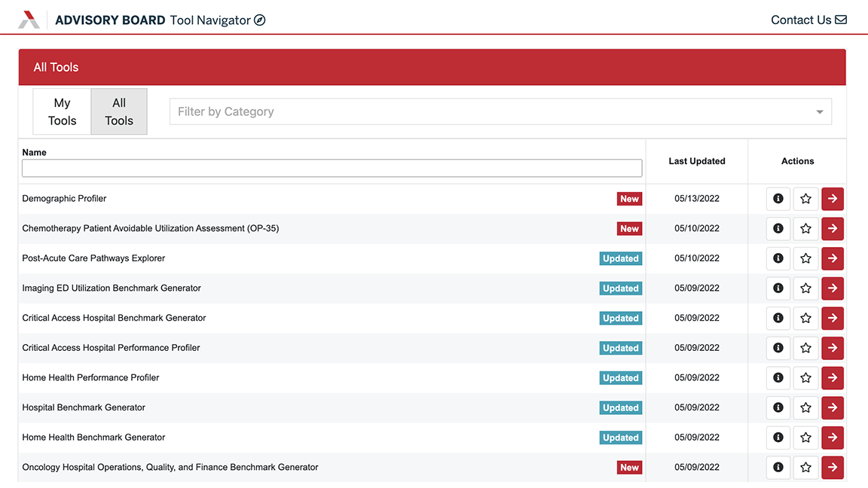Click the Home Health Benchmark Generator name
Image resolution: width=868 pixels, height=488 pixels.
pos(93,438)
